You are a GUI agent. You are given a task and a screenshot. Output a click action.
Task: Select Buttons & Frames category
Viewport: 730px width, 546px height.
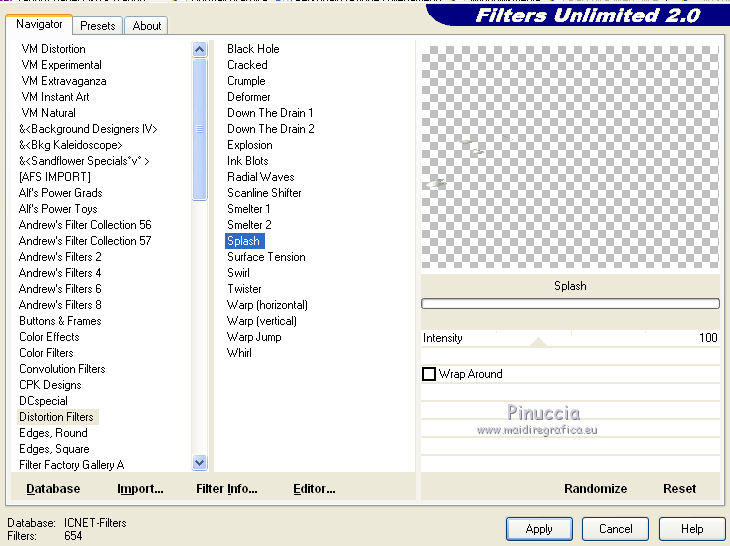coord(60,321)
